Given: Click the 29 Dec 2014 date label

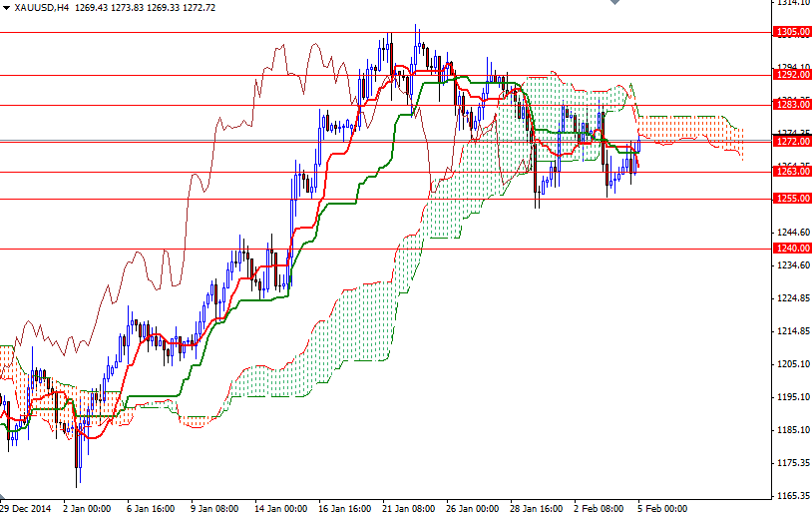Looking at the screenshot, I should 24,507.
